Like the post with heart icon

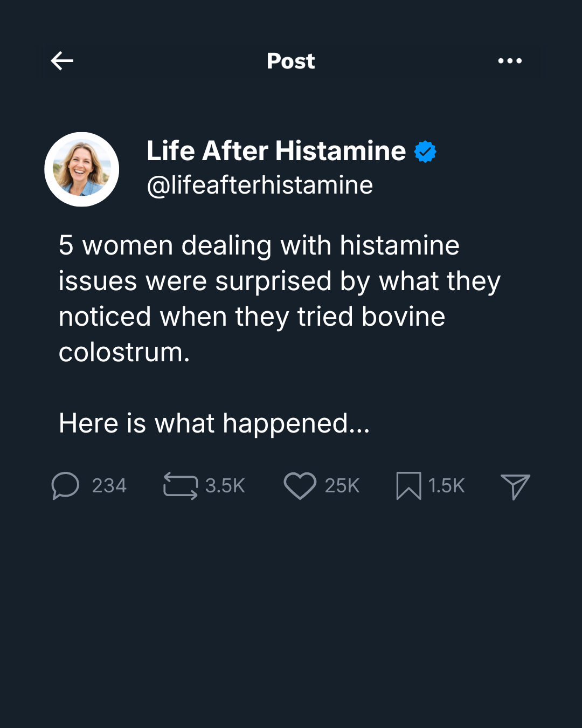[300, 485]
